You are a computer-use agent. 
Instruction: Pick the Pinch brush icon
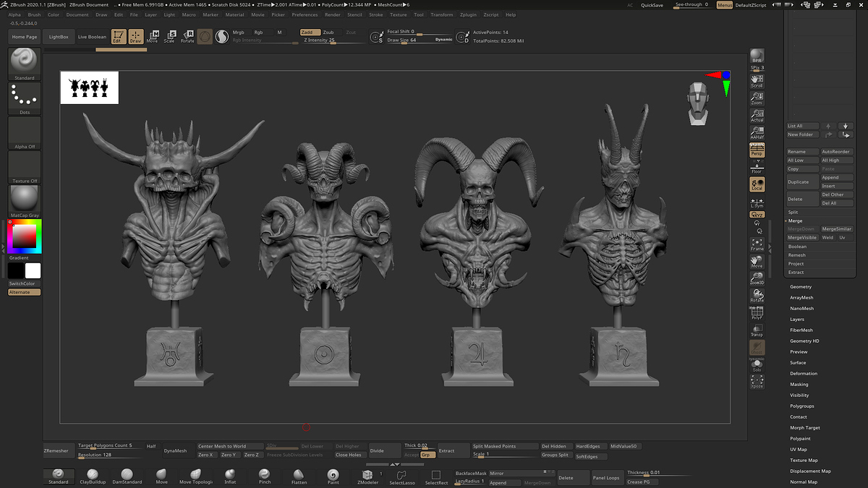265,474
